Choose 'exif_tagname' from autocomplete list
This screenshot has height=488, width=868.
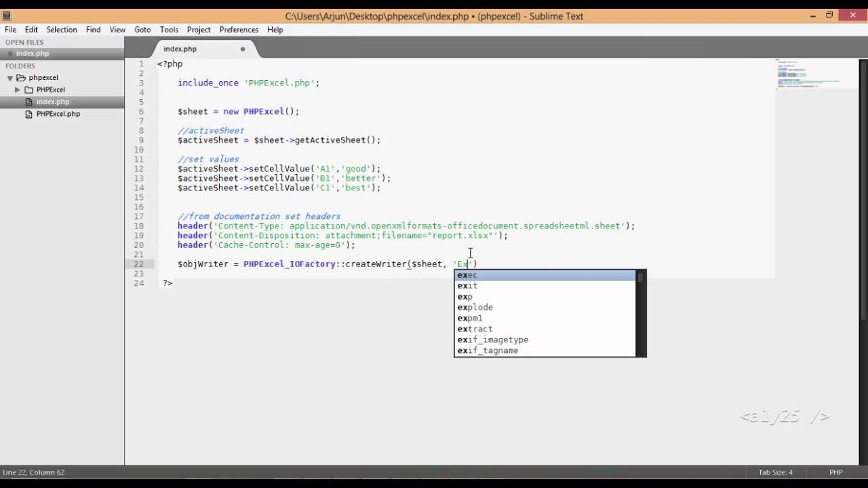point(545,351)
